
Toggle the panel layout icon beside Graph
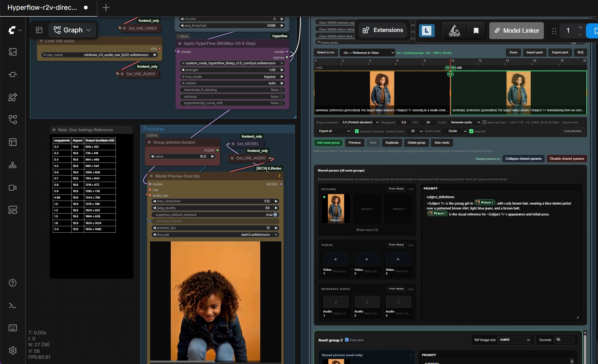(x=39, y=30)
